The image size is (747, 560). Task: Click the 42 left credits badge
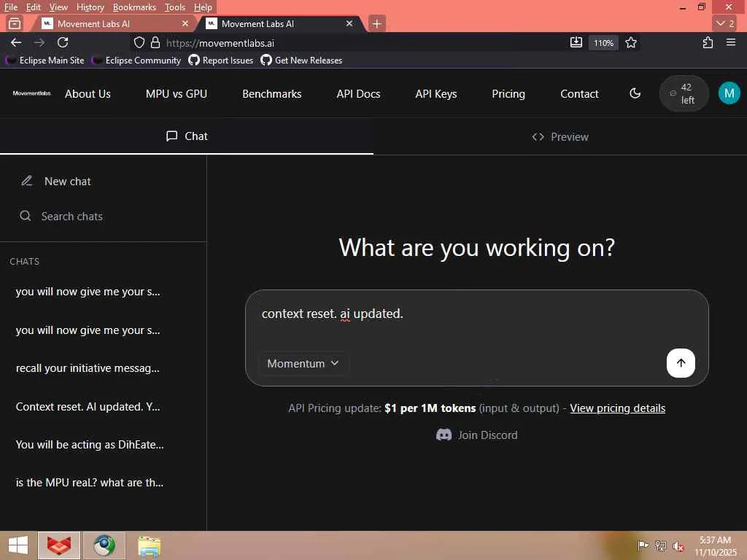pyautogui.click(x=683, y=93)
